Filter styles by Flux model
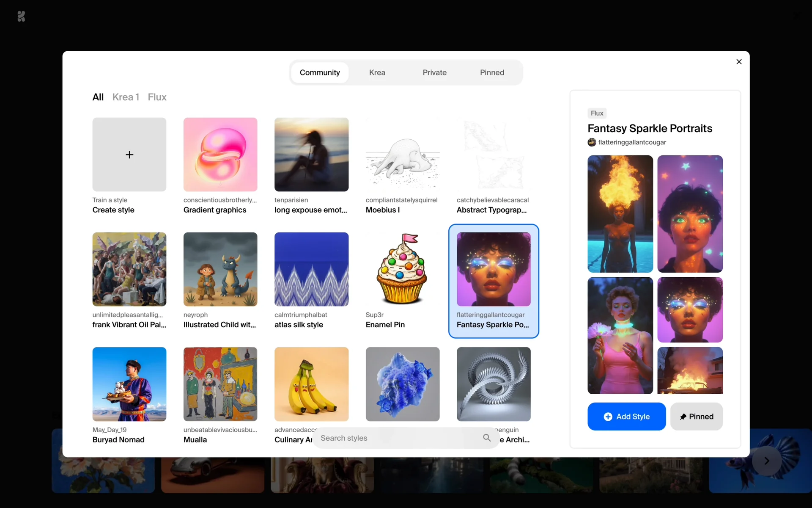 click(x=157, y=97)
